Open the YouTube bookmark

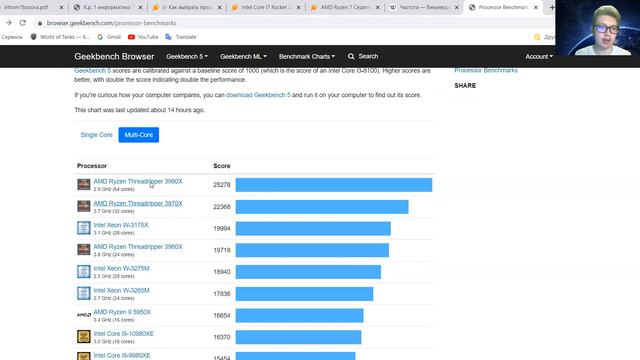pos(143,37)
